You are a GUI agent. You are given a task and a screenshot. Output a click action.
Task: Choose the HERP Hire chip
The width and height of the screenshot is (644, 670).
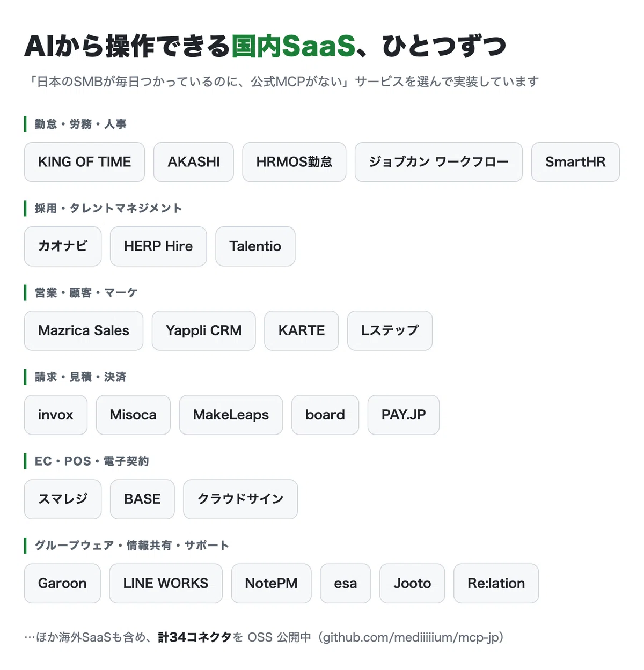158,246
